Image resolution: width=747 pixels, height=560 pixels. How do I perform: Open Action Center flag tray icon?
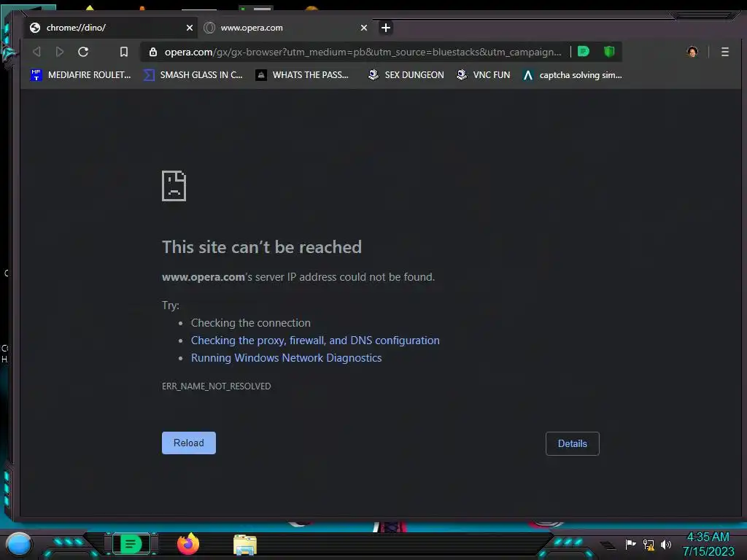click(x=631, y=544)
